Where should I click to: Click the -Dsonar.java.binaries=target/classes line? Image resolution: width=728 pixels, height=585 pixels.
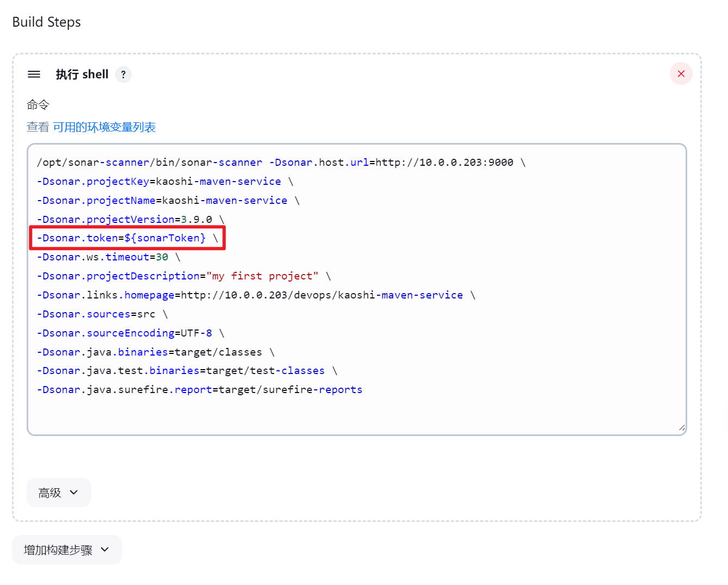pos(155,352)
